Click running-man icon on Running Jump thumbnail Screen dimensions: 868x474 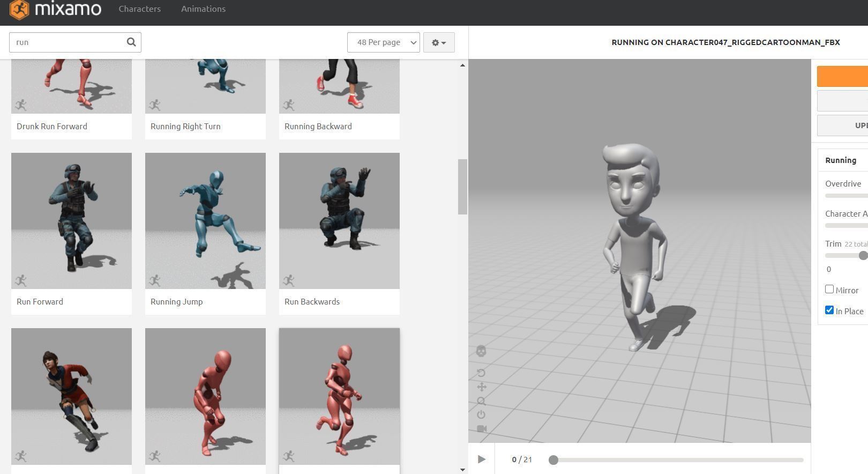coord(155,280)
